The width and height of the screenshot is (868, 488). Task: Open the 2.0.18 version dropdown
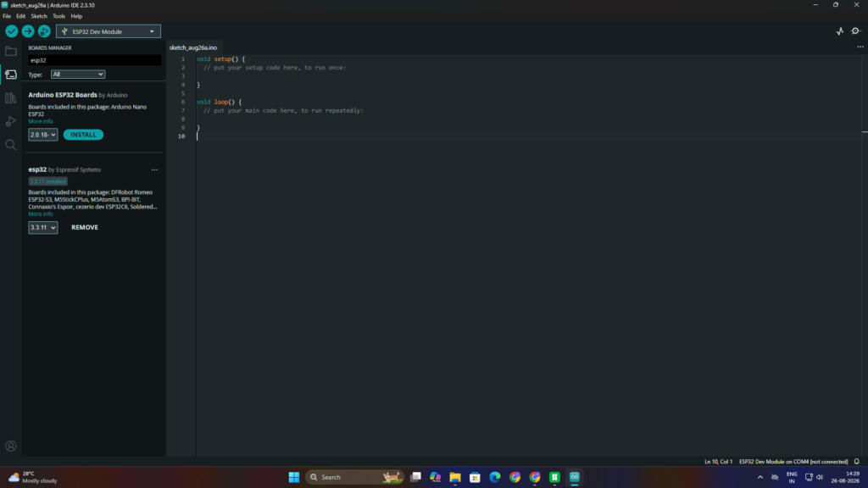(42, 135)
